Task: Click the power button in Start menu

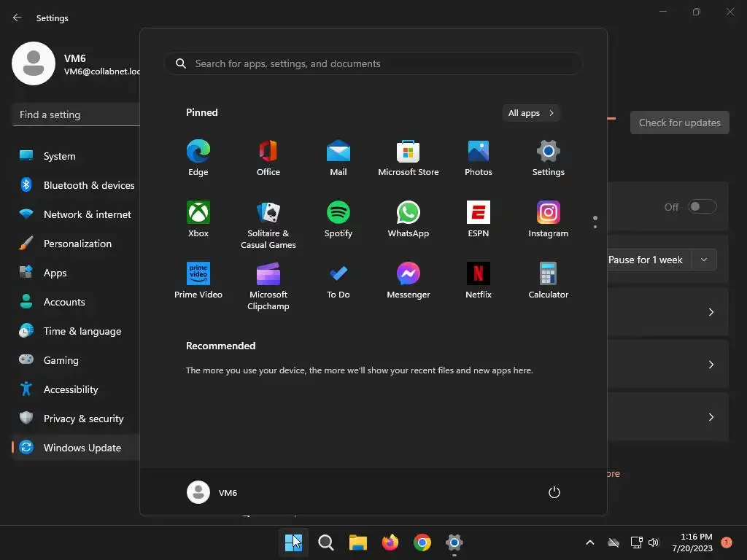Action: point(554,492)
